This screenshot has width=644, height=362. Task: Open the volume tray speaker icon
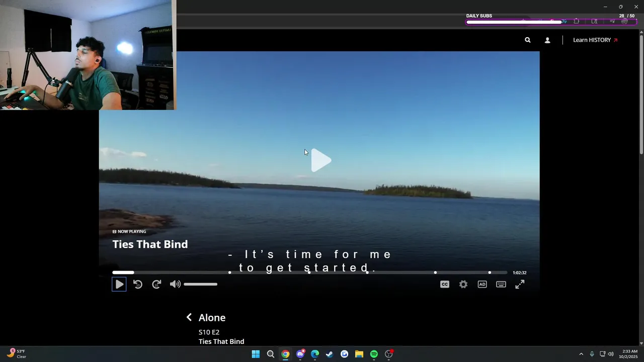pyautogui.click(x=611, y=354)
